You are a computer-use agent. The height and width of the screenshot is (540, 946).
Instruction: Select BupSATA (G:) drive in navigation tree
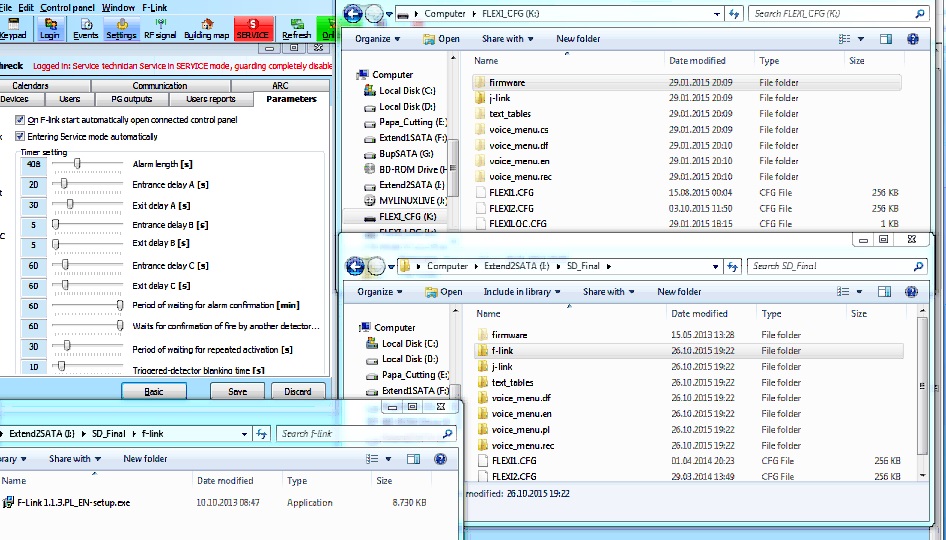coord(405,154)
